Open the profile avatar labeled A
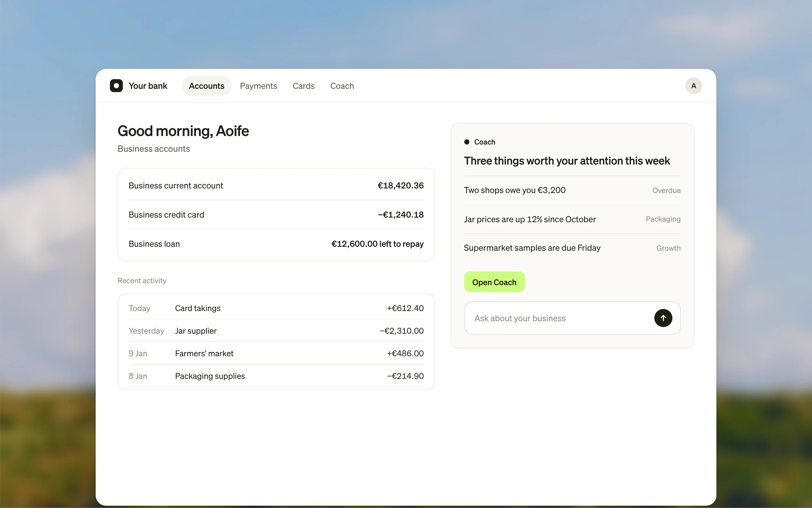 point(693,86)
